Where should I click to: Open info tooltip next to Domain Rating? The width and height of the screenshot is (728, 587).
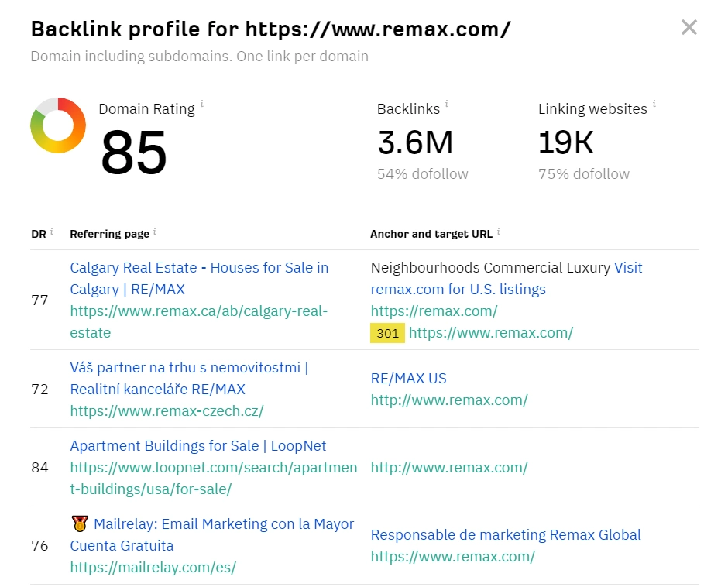click(202, 103)
